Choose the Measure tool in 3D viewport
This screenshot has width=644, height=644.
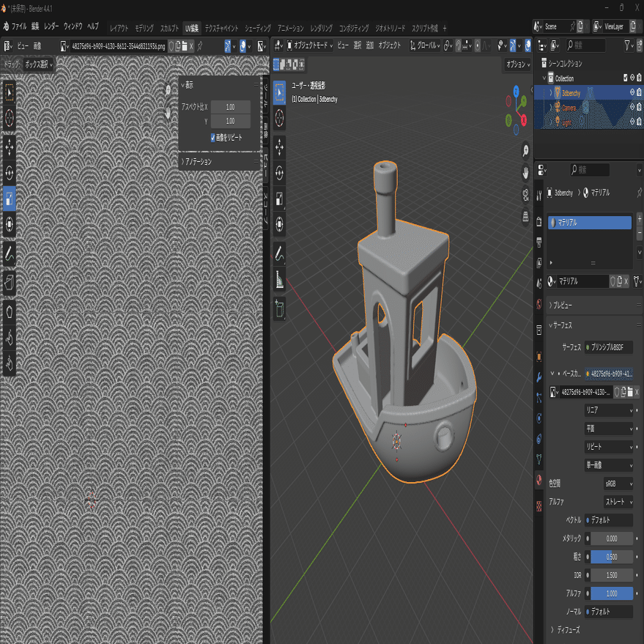(x=280, y=279)
